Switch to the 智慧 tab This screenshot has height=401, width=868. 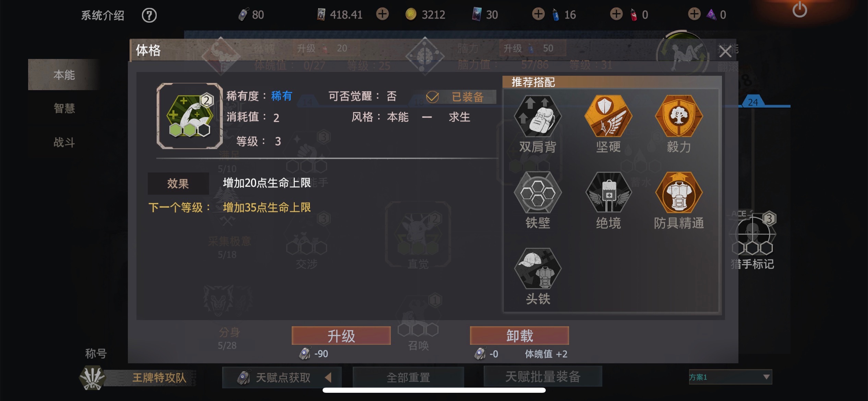pos(64,108)
